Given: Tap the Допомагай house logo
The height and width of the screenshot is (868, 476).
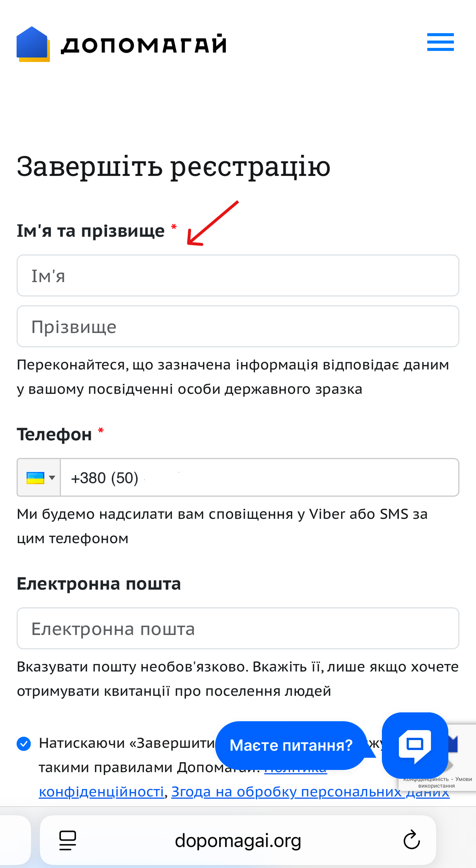Looking at the screenshot, I should (33, 44).
